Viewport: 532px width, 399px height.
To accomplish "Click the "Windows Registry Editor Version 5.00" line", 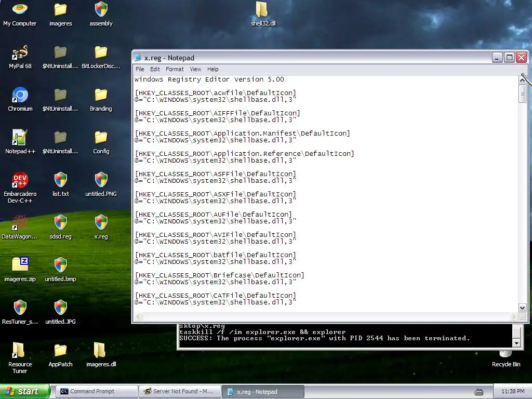I will pos(209,79).
